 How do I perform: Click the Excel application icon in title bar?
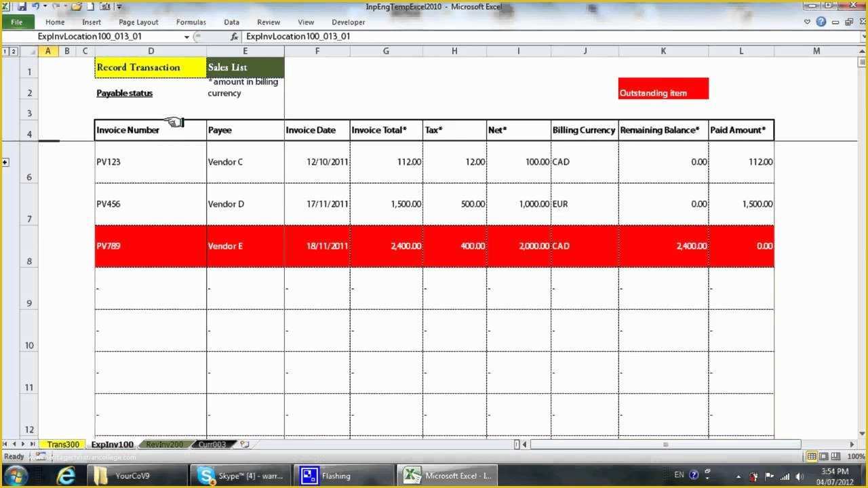6,7
